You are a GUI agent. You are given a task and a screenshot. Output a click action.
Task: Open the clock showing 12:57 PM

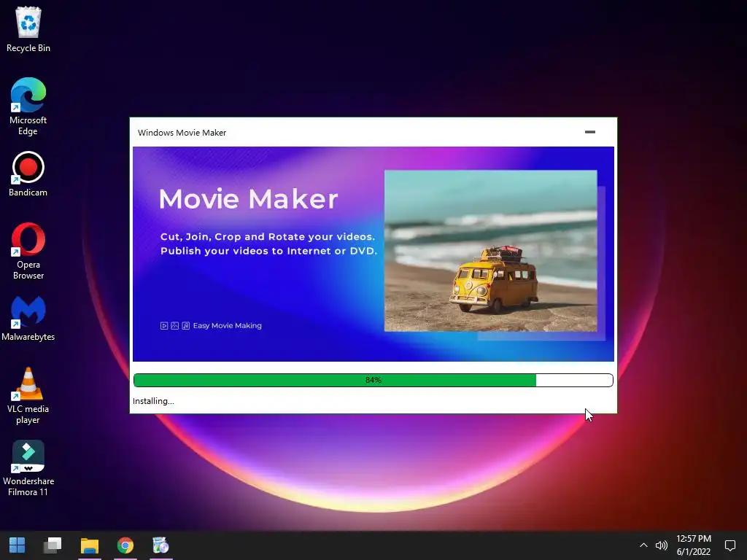(x=694, y=545)
